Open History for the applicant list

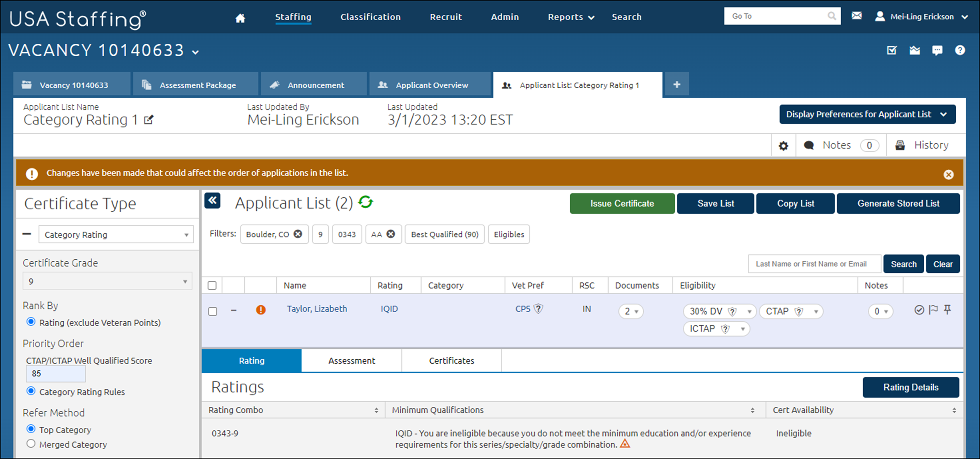pyautogui.click(x=922, y=145)
